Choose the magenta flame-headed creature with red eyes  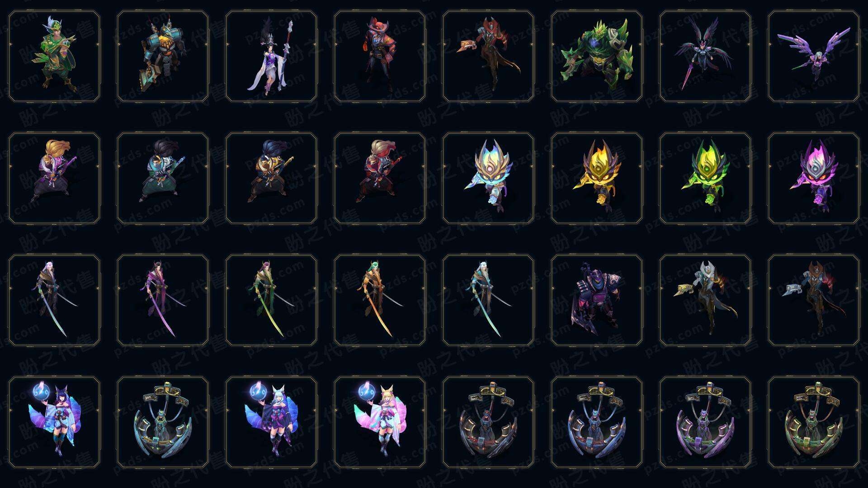tap(814, 178)
